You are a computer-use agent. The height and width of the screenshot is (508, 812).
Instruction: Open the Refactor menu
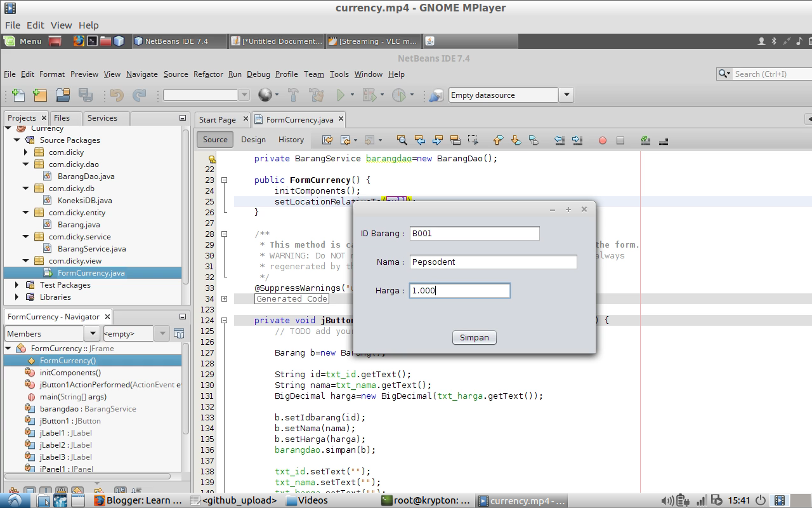(x=207, y=74)
